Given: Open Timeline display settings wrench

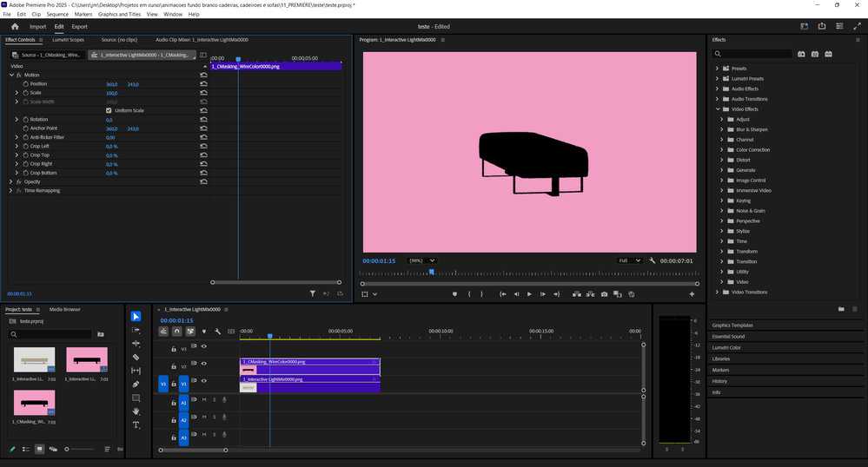Looking at the screenshot, I should (x=217, y=332).
